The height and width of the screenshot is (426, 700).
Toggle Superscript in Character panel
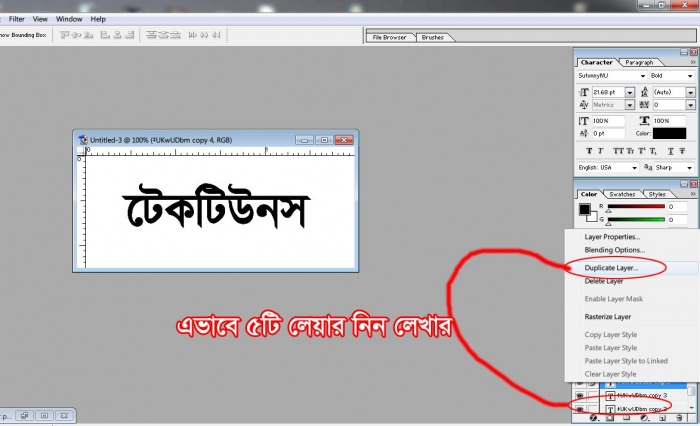tap(642, 151)
